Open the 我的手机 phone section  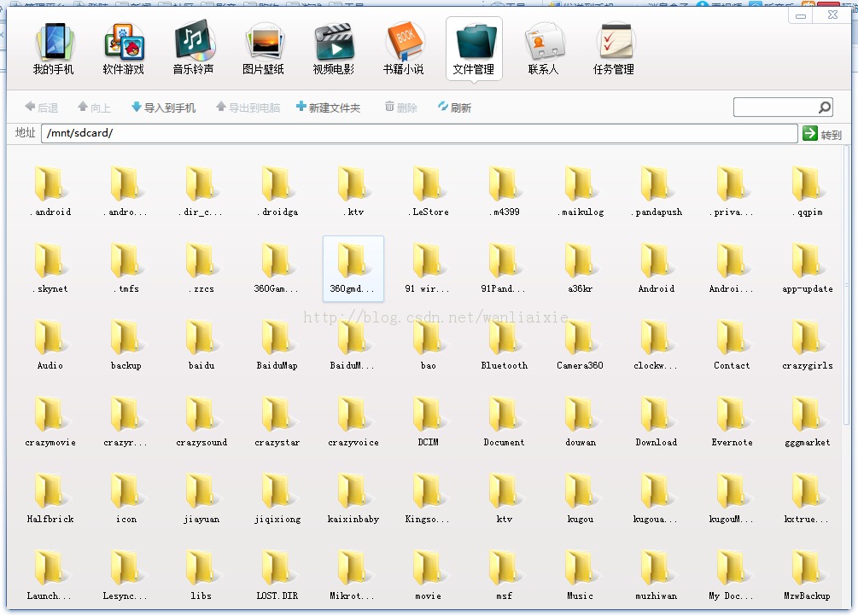(x=53, y=49)
